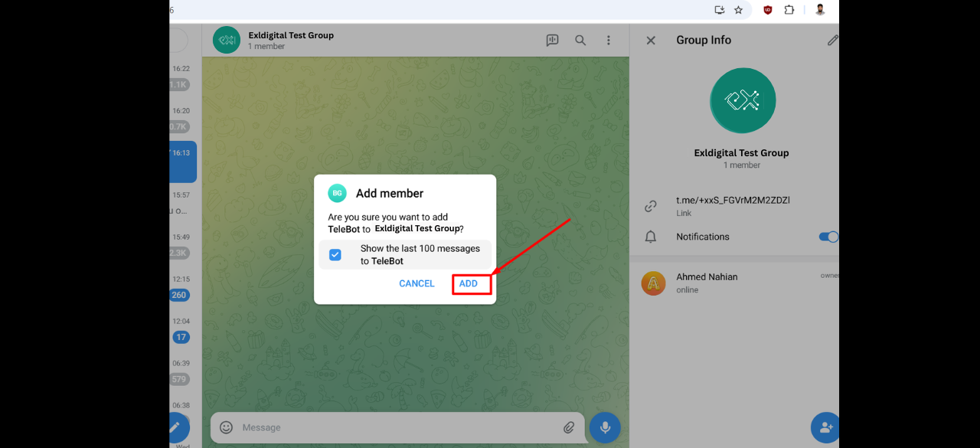This screenshot has height=448, width=980.
Task: Open the browser profile avatar
Action: coord(820,10)
